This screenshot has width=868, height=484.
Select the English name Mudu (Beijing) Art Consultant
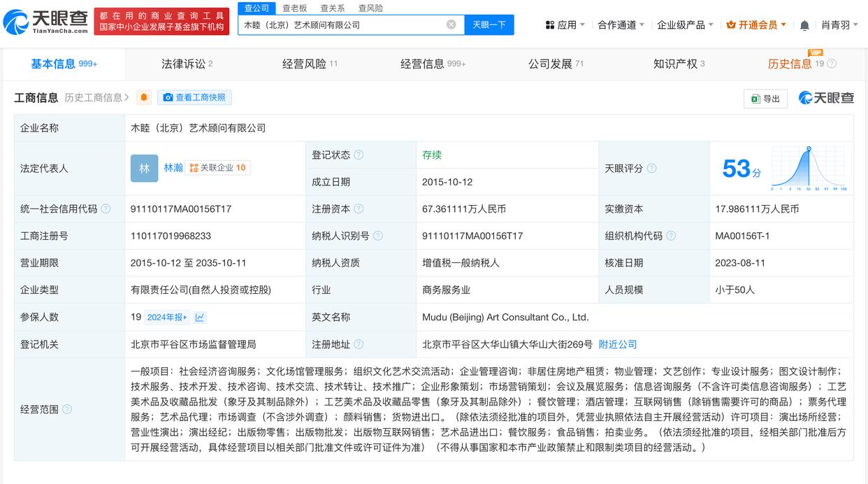pyautogui.click(x=505, y=317)
